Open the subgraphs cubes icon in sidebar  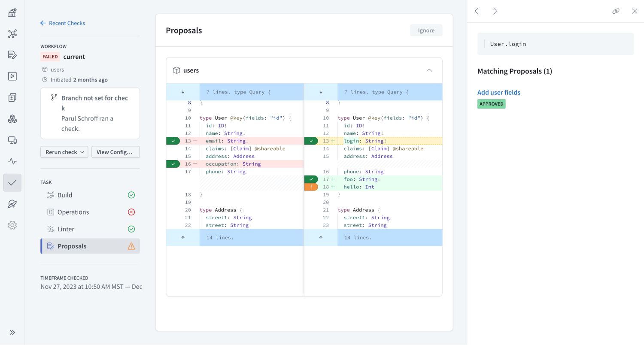pyautogui.click(x=12, y=119)
